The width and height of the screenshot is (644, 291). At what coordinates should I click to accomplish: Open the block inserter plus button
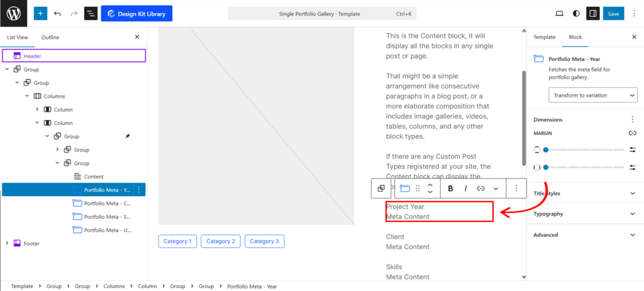pyautogui.click(x=40, y=13)
